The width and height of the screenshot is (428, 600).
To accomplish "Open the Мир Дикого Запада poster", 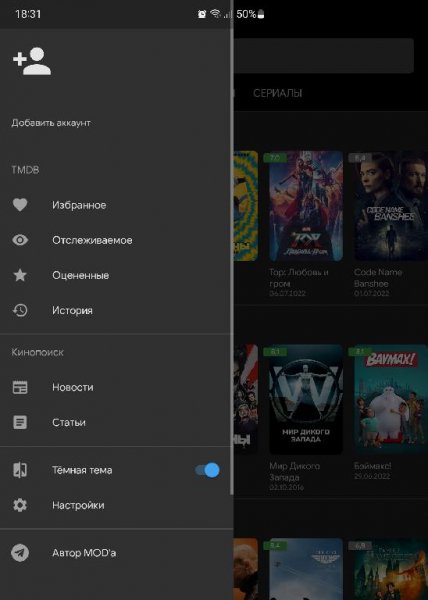I will (306, 400).
